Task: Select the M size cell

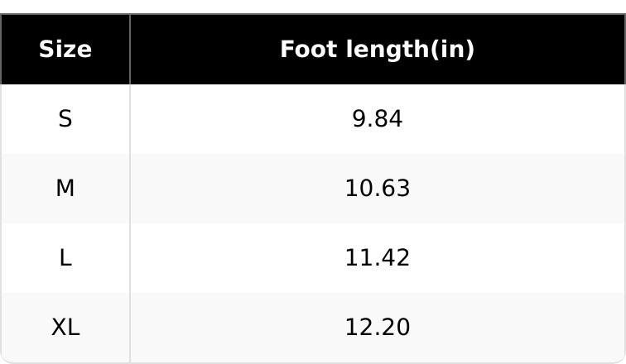Action: 65,189
